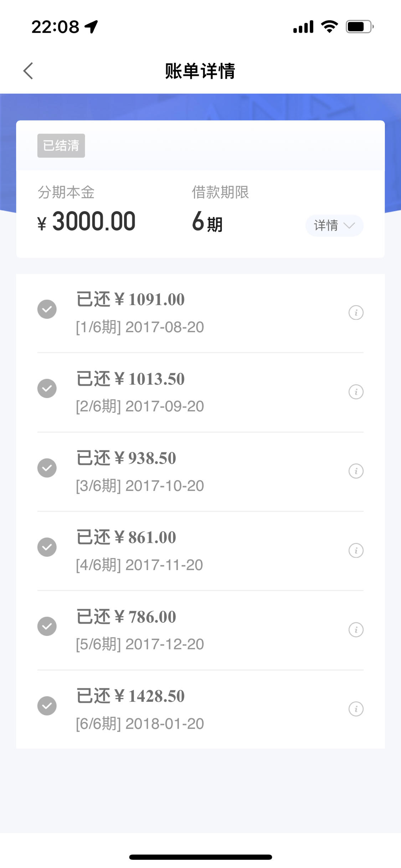Tap the checkmark for installment 6/6
This screenshot has width=401, height=868.
[47, 705]
